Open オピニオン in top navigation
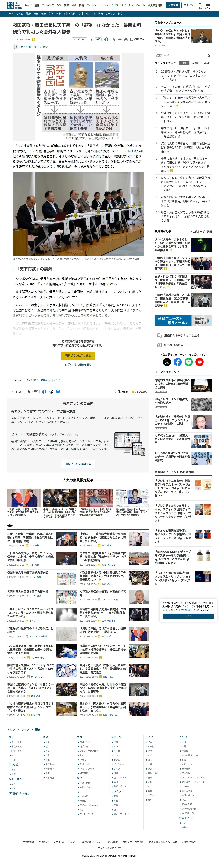Viewport: 219px width, 868px height. coord(127,5)
